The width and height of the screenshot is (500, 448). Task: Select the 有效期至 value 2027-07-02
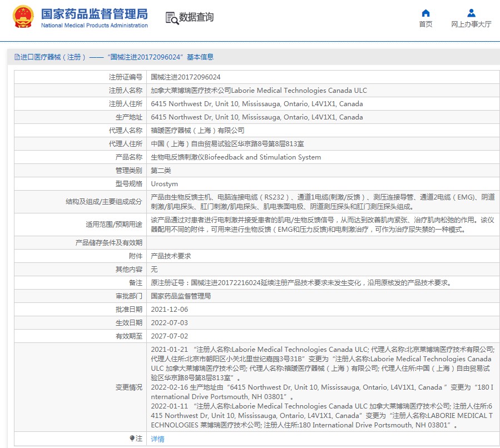point(169,336)
